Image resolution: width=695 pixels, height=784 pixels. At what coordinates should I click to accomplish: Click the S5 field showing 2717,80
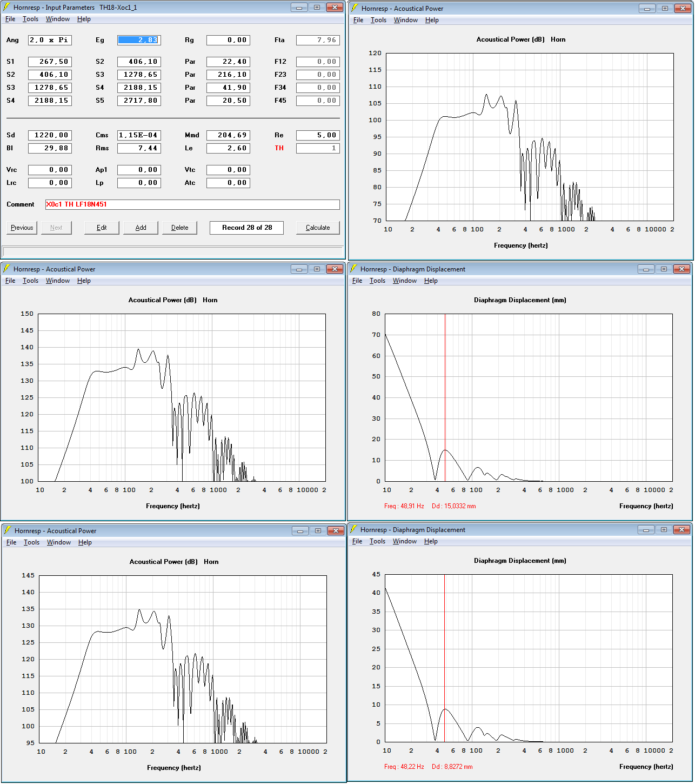139,101
